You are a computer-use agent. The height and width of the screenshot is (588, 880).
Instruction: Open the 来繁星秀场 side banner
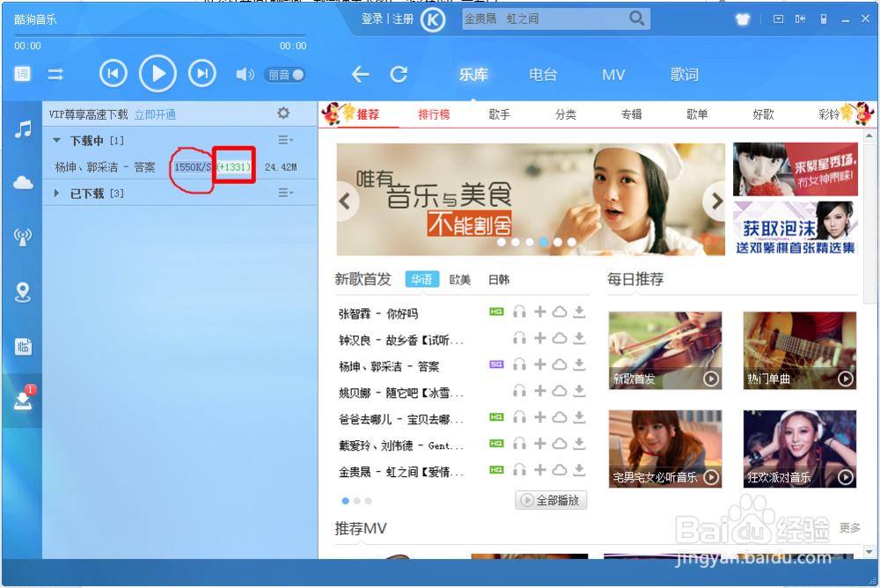796,170
